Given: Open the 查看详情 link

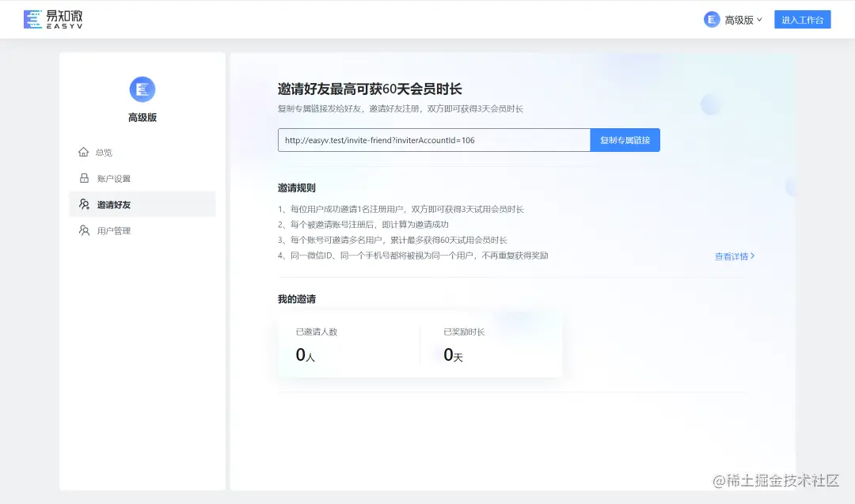Looking at the screenshot, I should coord(735,256).
